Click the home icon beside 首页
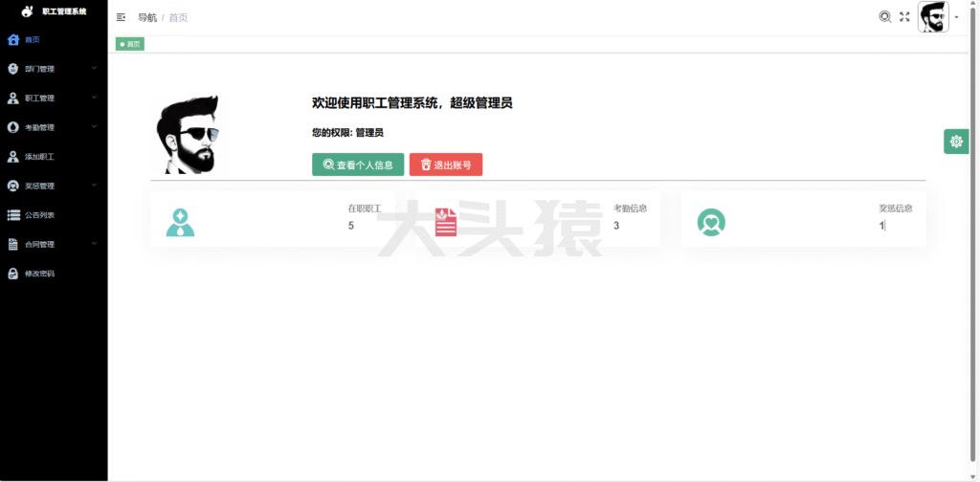 [x=13, y=40]
